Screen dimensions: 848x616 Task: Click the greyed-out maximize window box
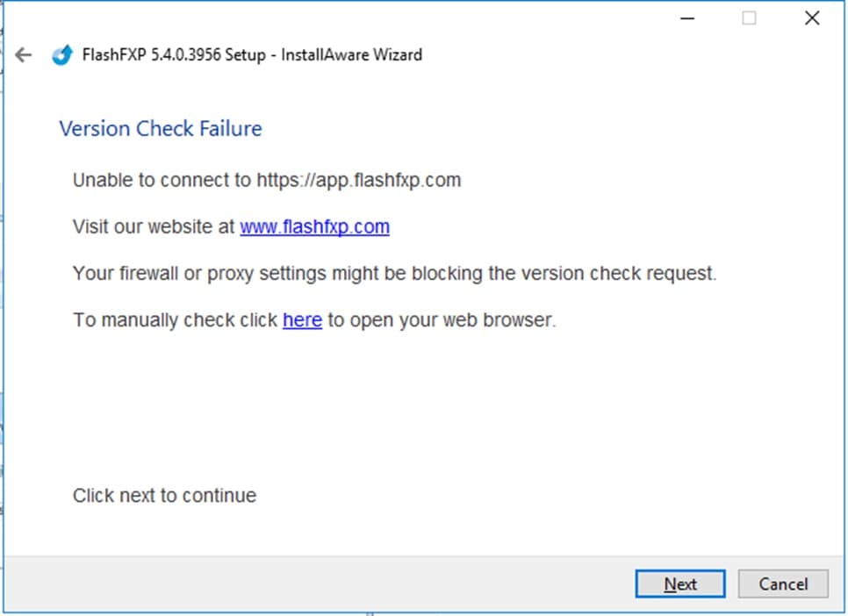[749, 18]
